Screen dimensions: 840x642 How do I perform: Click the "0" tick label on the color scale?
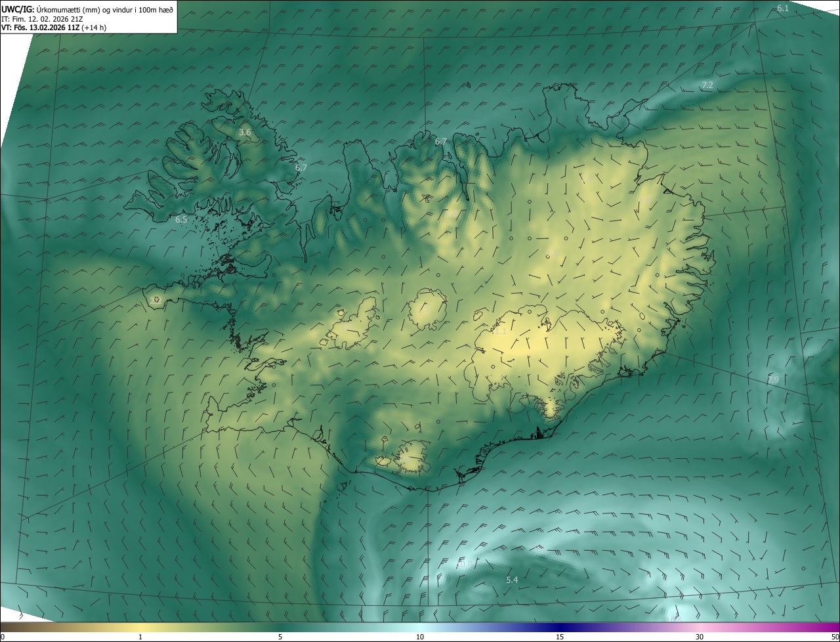(x=3, y=637)
